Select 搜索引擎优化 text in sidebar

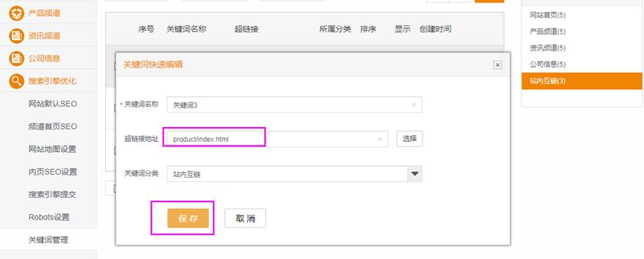coord(52,81)
